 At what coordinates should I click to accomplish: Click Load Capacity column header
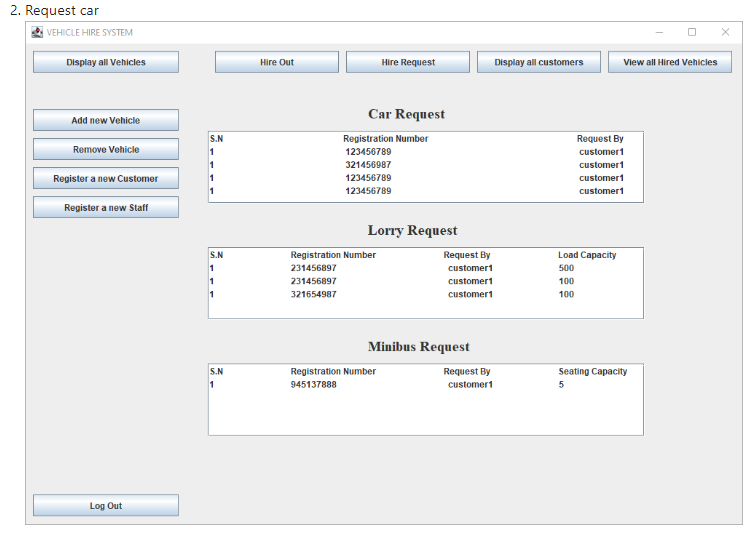587,255
